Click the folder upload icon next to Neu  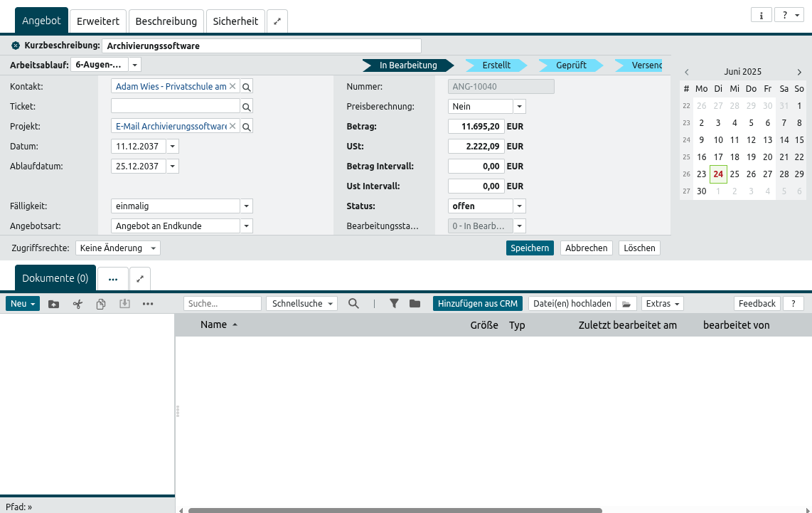54,304
